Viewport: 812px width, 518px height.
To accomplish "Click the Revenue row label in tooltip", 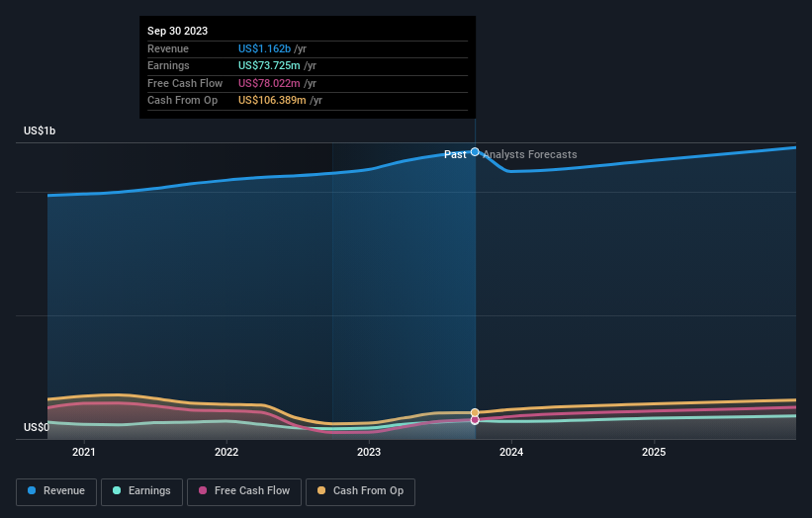I will (168, 48).
